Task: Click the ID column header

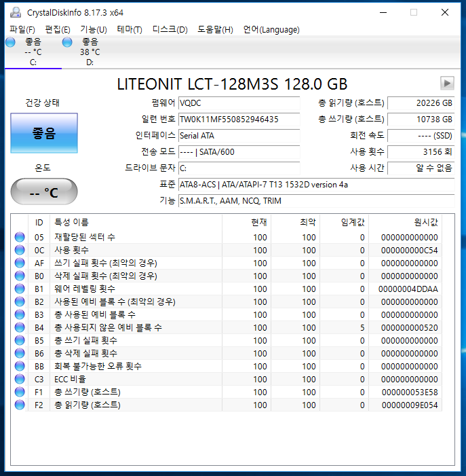Action: (39, 223)
